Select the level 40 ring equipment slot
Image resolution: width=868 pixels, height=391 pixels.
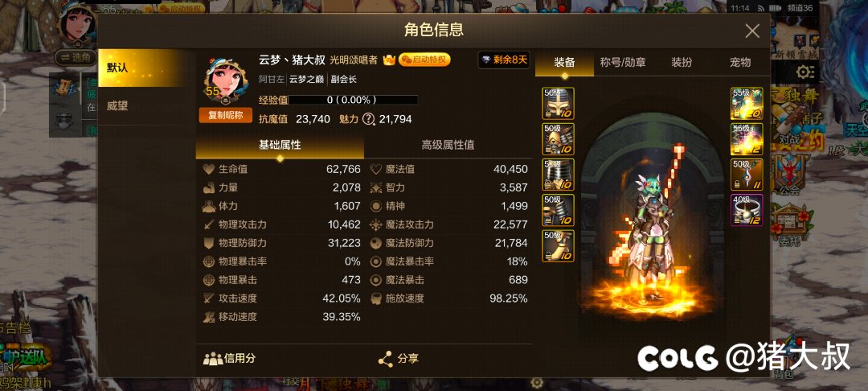point(747,210)
